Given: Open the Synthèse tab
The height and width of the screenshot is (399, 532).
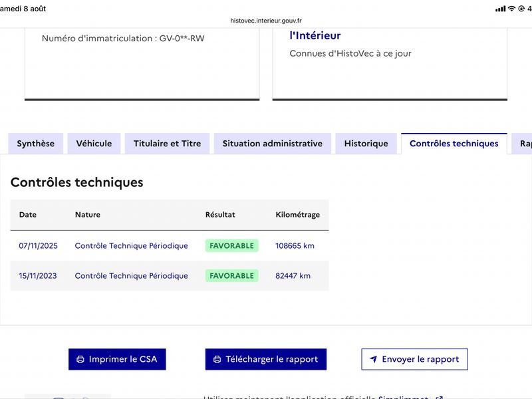Looking at the screenshot, I should pos(36,144).
